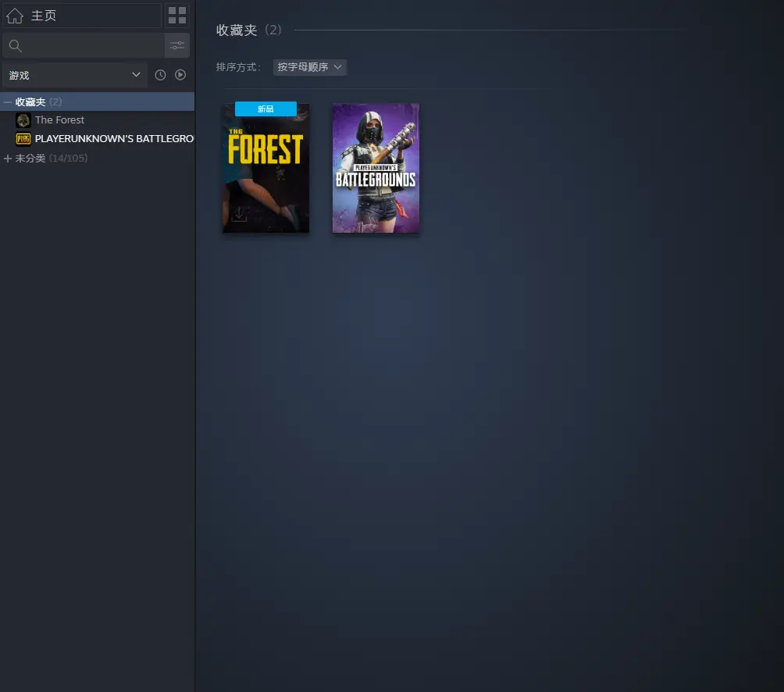Go to the 主页 home button
Image resolution: width=784 pixels, height=692 pixels.
pyautogui.click(x=83, y=16)
